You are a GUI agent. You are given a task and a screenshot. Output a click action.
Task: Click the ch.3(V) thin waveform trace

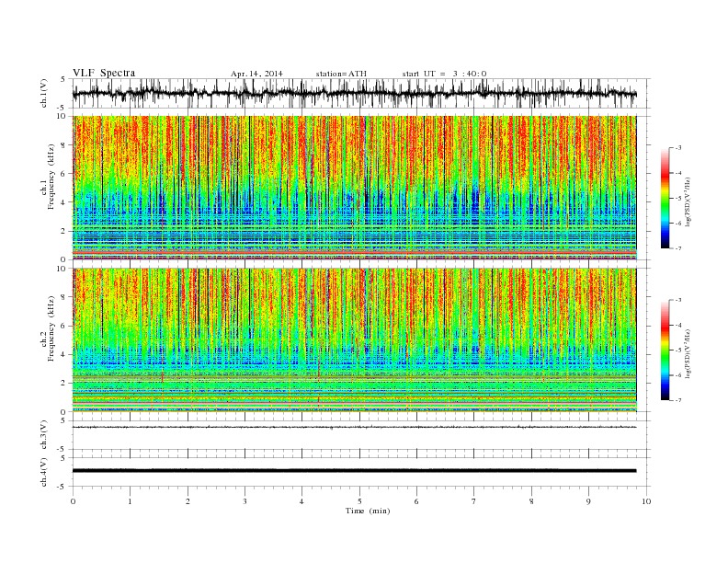click(x=354, y=427)
